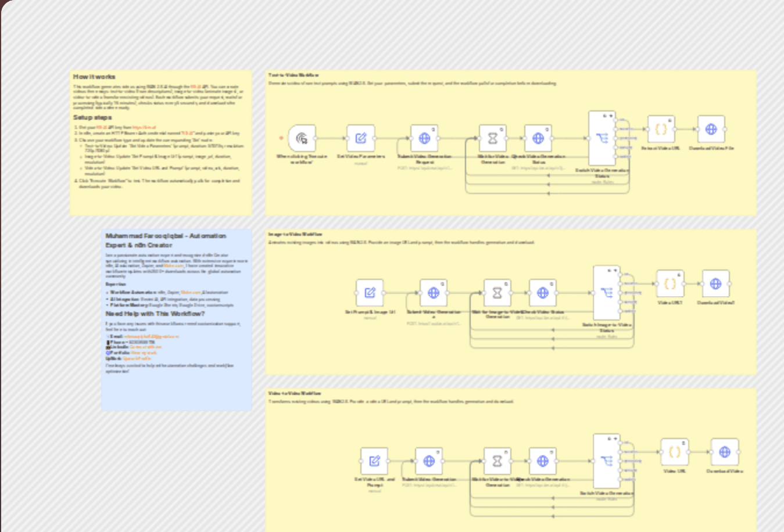Visit the Portfolio link in author note

click(144, 353)
